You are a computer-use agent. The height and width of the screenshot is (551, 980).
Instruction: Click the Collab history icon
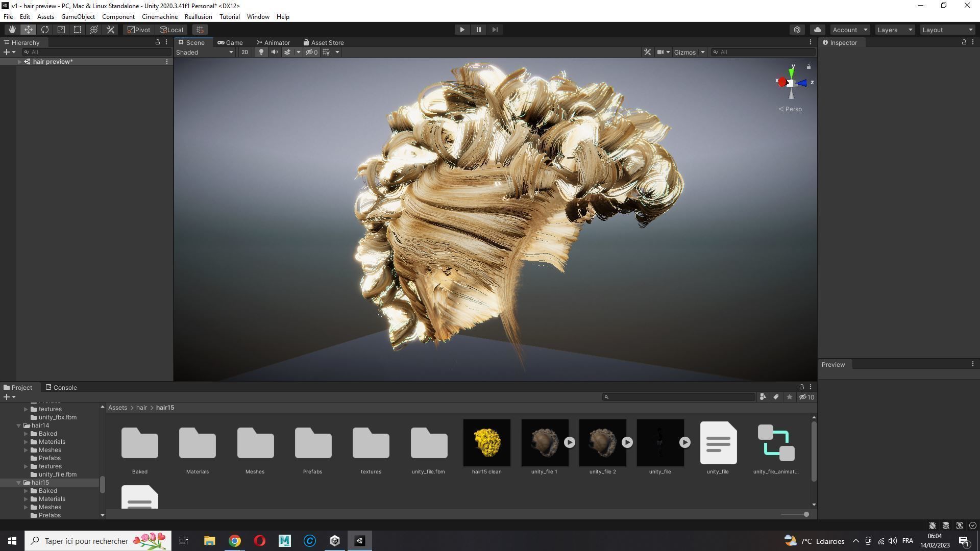tap(797, 30)
